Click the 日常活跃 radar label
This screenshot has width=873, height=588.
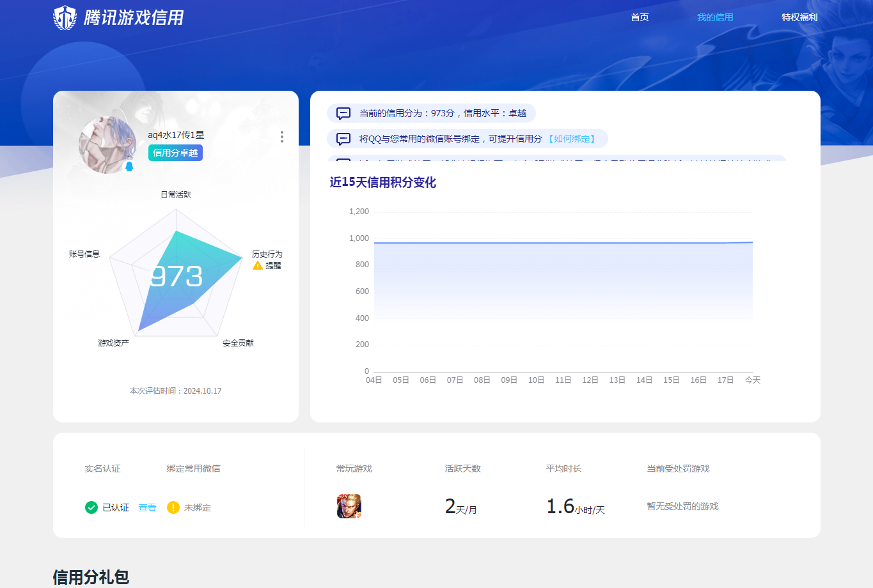tap(176, 194)
